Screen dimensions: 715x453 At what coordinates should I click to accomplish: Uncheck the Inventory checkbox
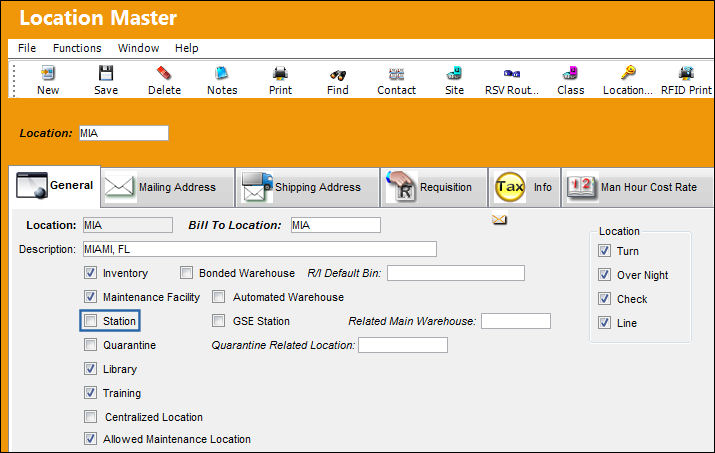pos(90,273)
